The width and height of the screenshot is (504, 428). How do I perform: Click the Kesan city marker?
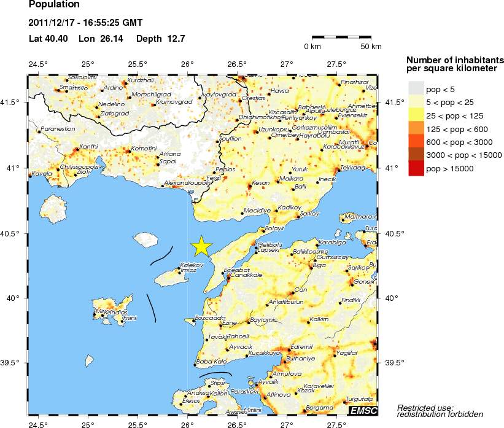(x=249, y=185)
